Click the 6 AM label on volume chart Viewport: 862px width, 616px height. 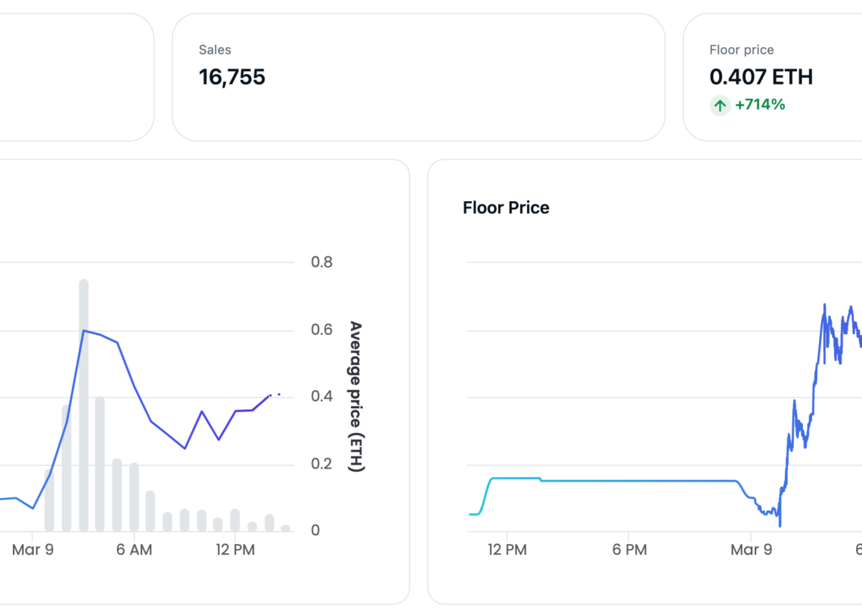coord(134,550)
